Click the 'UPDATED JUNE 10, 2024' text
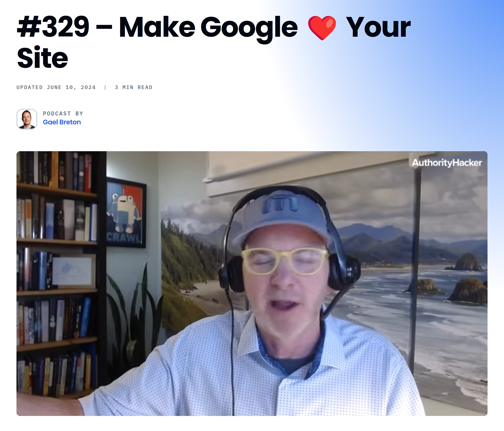504x431 pixels. click(56, 87)
